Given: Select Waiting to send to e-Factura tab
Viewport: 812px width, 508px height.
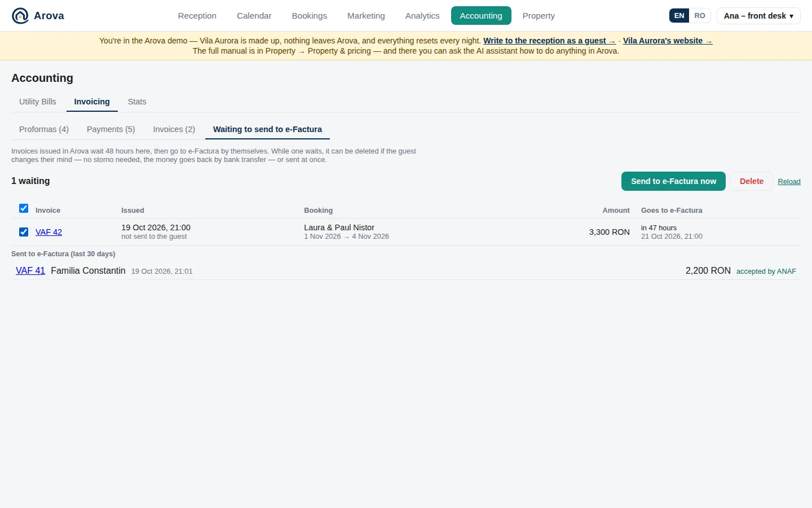Looking at the screenshot, I should click(267, 129).
